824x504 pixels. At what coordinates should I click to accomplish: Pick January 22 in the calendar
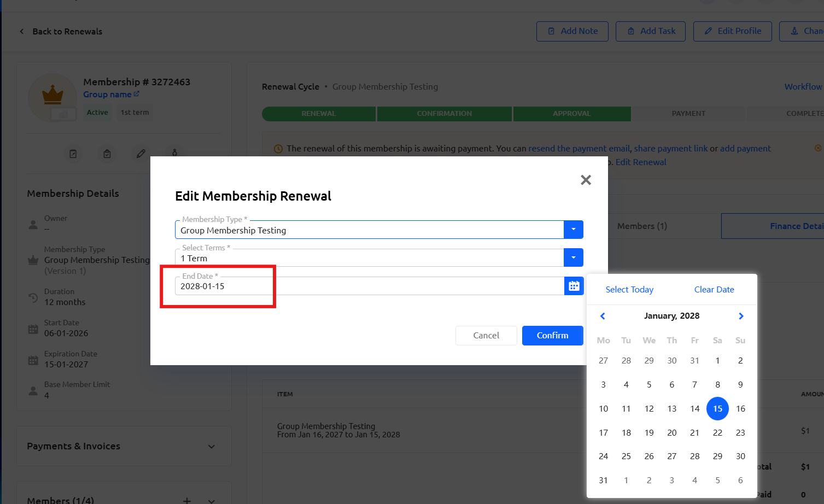[717, 432]
